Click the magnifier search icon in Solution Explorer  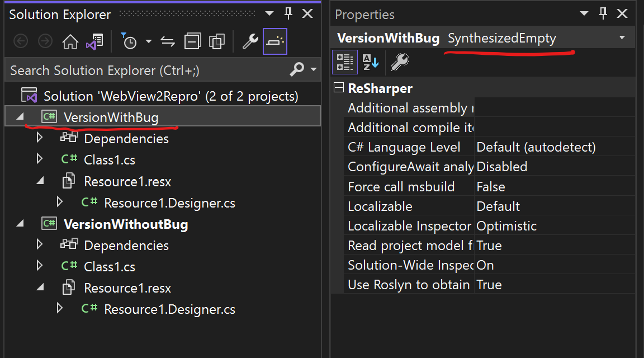tap(297, 69)
